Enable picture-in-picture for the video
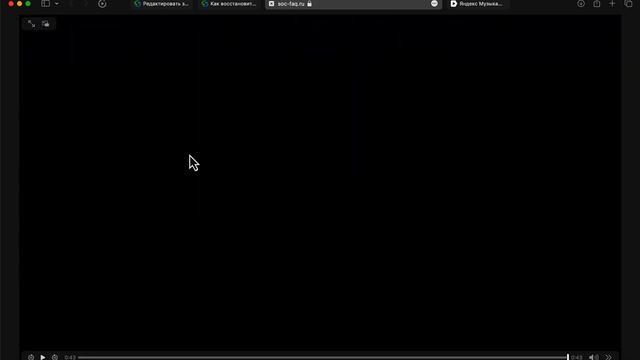 coord(46,24)
